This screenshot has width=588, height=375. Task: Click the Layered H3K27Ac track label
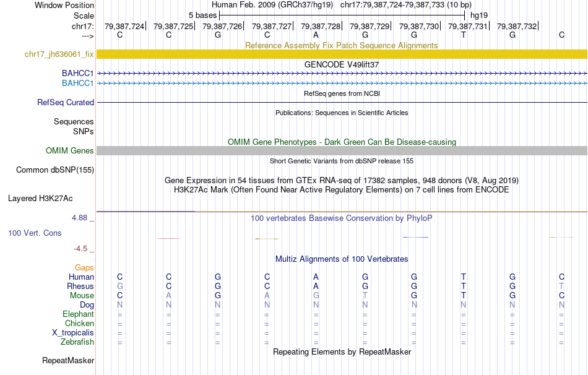click(x=40, y=199)
